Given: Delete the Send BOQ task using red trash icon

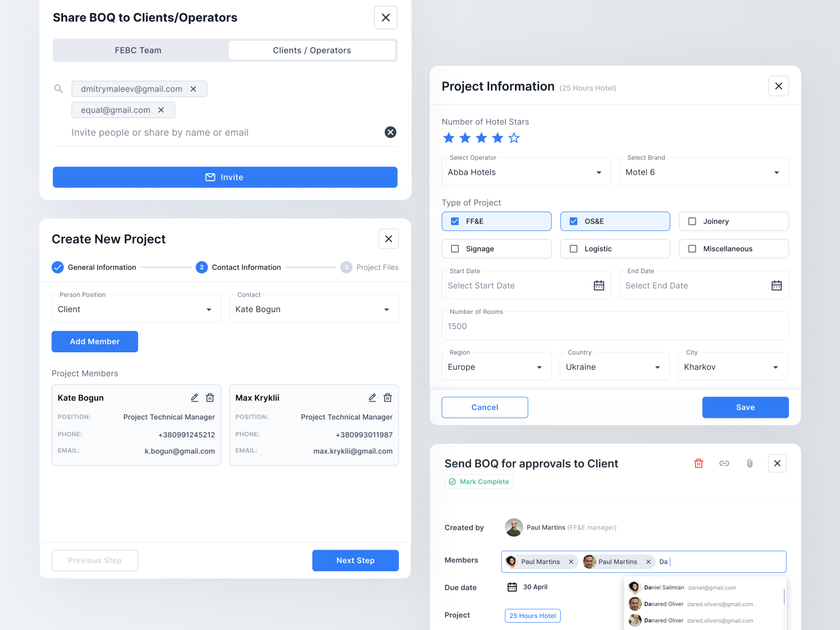Looking at the screenshot, I should coord(698,463).
